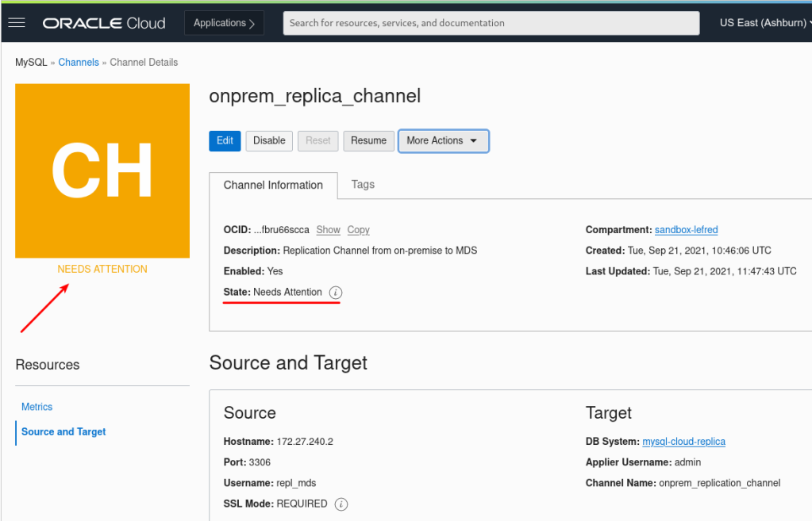Resume the channel

tap(368, 140)
